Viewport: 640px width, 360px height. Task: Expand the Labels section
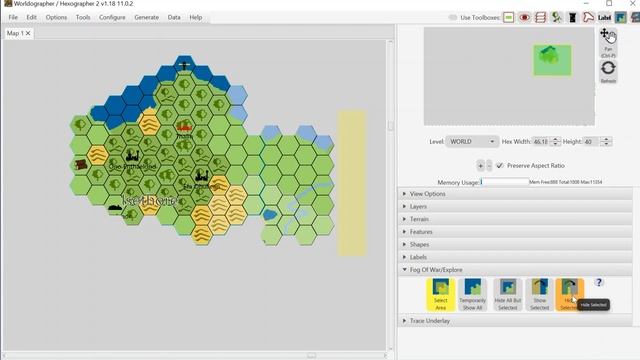(515, 257)
